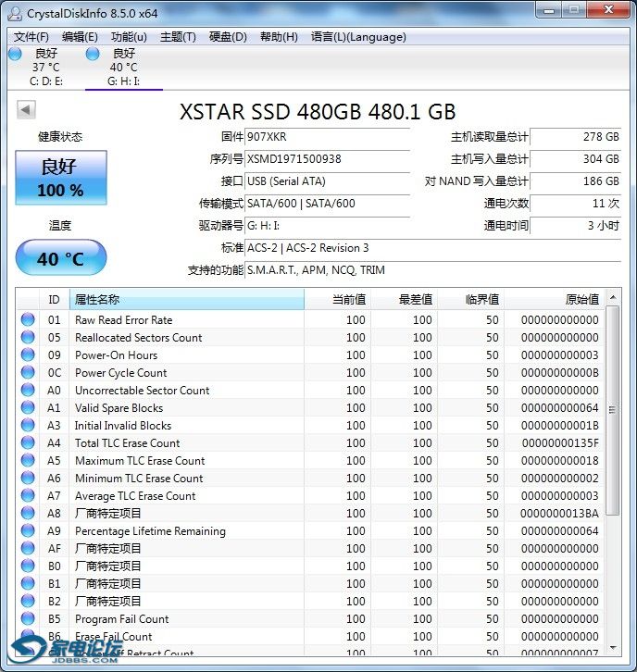
Task: Click the attribute list scrollbar thumb
Action: [x=613, y=410]
